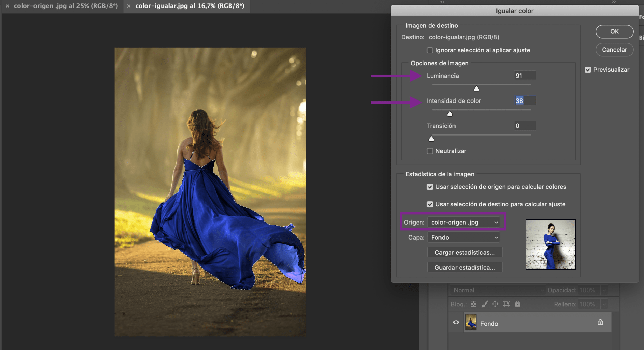Click the Intensidad de color slider handle
Screen dimensions: 644x350
click(450, 113)
